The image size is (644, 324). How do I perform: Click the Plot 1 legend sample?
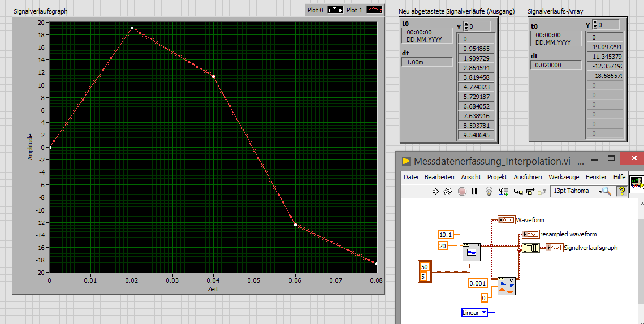tap(375, 10)
